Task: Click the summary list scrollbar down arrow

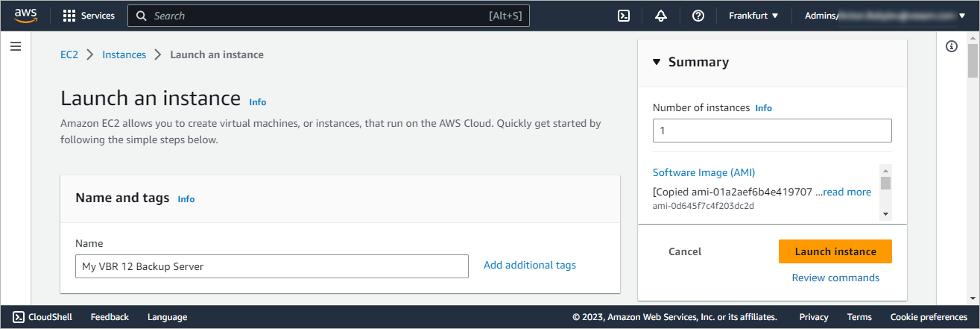Action: click(x=885, y=214)
